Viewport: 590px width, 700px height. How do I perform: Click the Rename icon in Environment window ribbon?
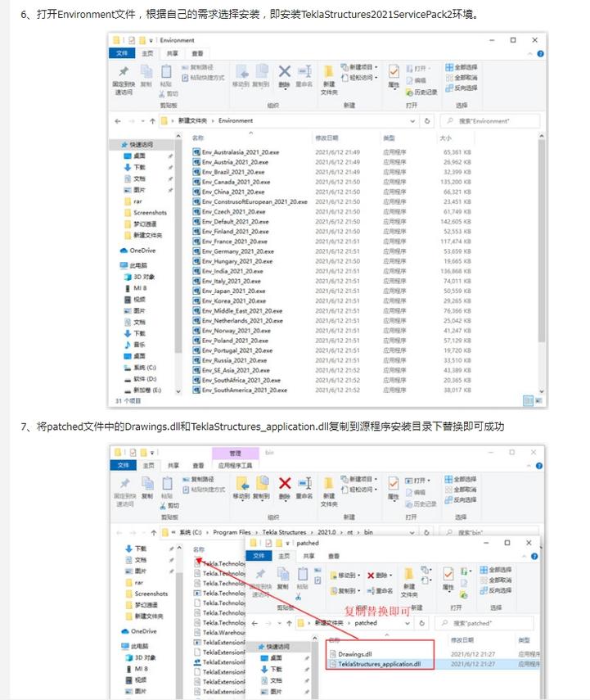point(304,71)
